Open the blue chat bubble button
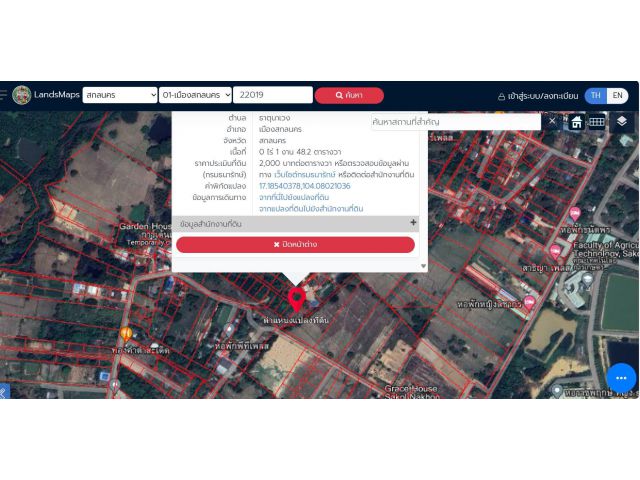Viewport: 640px width, 480px height. pos(621,378)
